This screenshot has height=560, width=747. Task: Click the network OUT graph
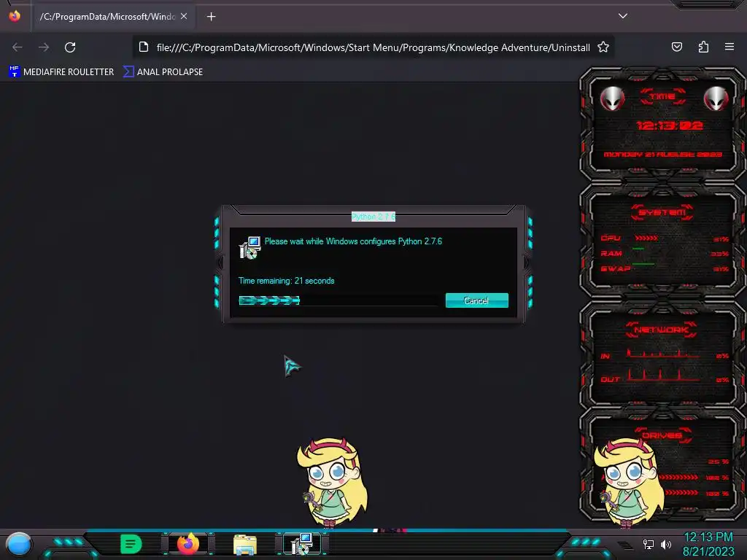[662, 376]
